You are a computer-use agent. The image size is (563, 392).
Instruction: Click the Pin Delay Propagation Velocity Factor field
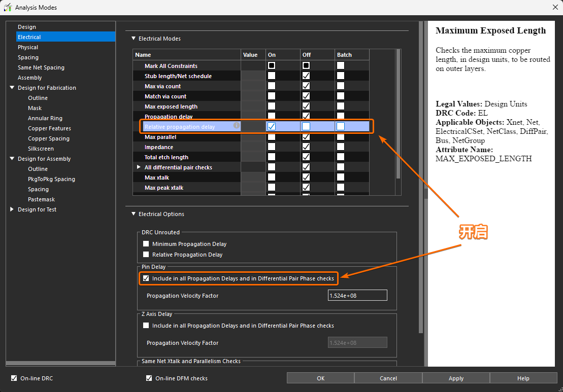[x=357, y=295]
